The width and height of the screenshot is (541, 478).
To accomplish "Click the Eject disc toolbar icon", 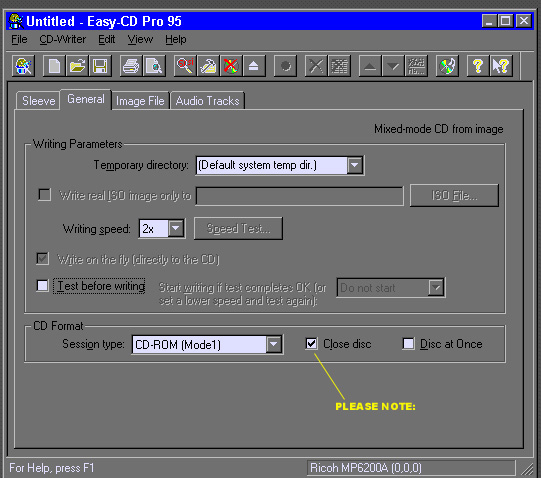I will click(254, 66).
